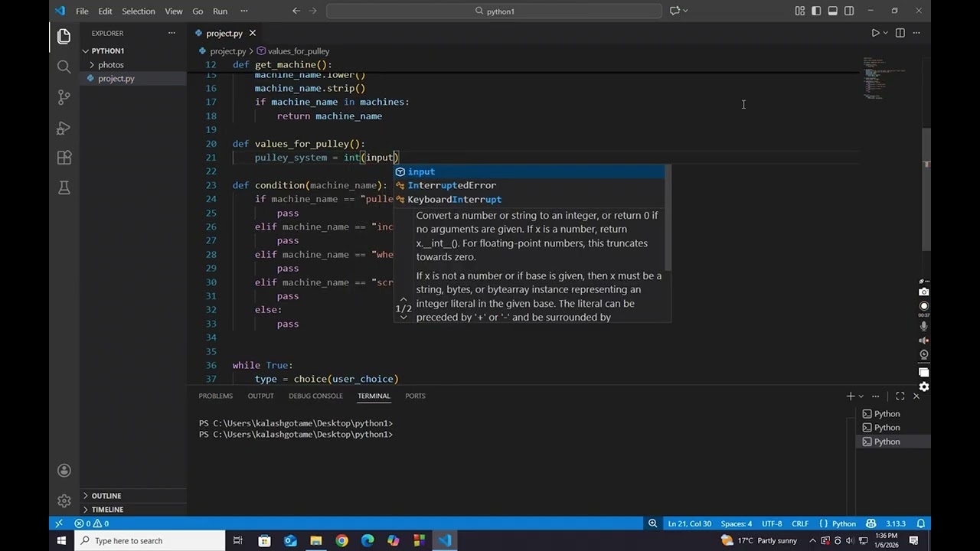Open editor More Actions ellipsis
The width and height of the screenshot is (980, 551).
[916, 33]
